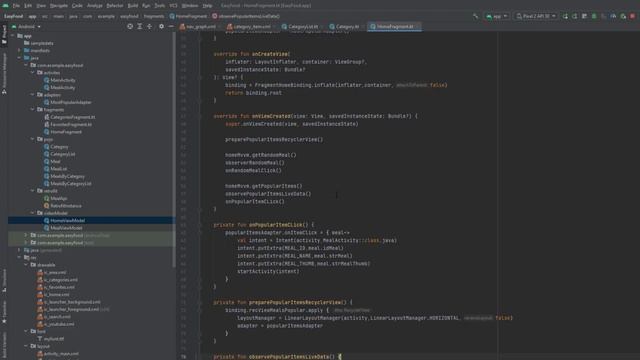Click the Project panel vertical scrollbar
This screenshot has height=360, width=640.
click(175, 150)
